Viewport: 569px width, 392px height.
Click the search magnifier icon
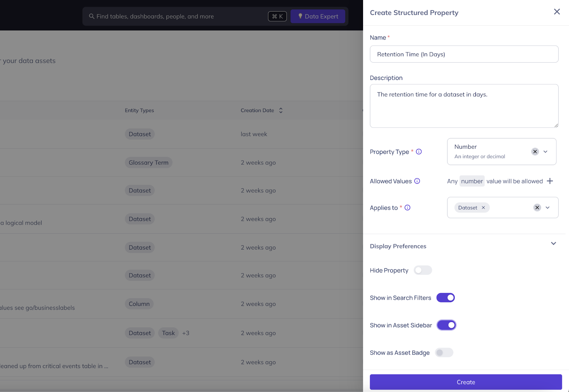tap(91, 16)
